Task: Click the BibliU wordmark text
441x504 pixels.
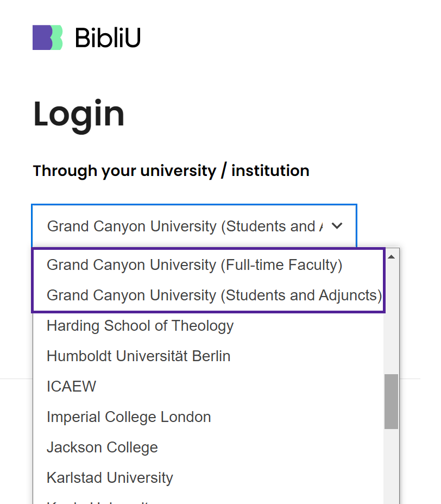Action: point(108,38)
